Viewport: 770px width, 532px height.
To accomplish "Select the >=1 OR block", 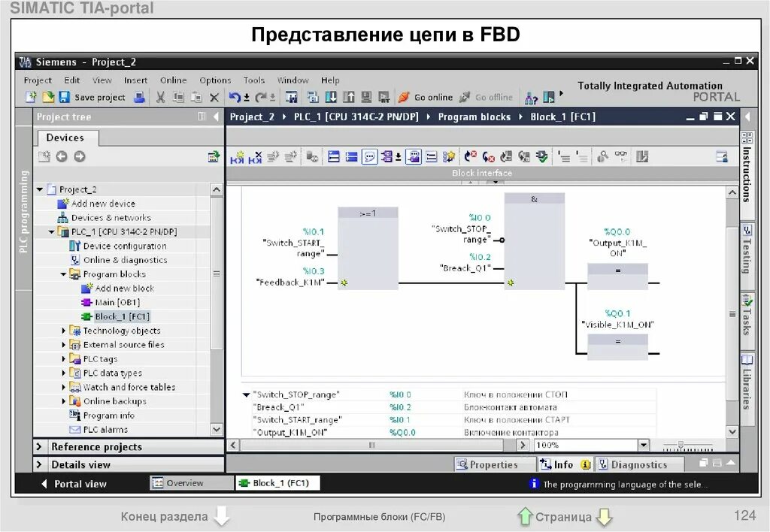I will pyautogui.click(x=368, y=248).
